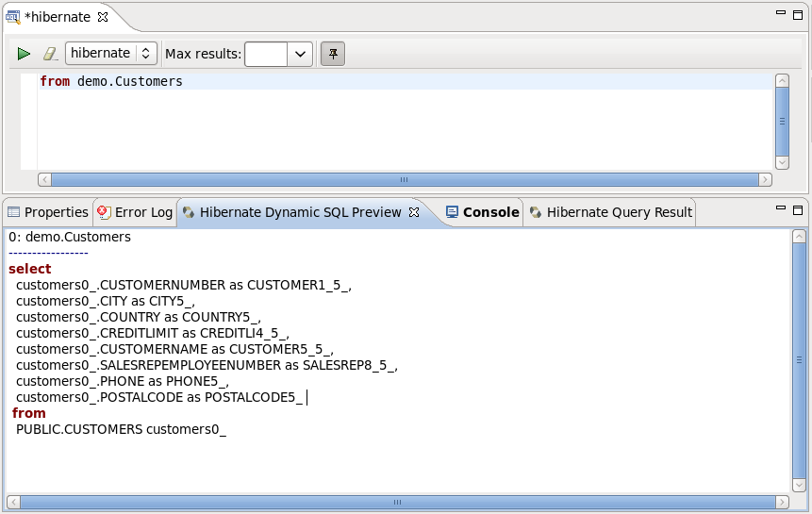Click the editor scroll-down arrow
The image size is (812, 514).
click(781, 162)
